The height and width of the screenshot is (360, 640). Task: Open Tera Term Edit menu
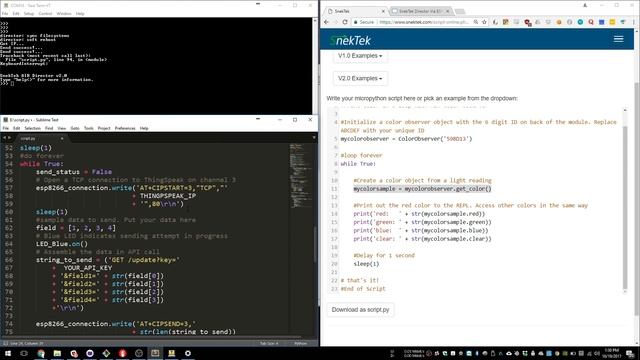pyautogui.click(x=16, y=13)
